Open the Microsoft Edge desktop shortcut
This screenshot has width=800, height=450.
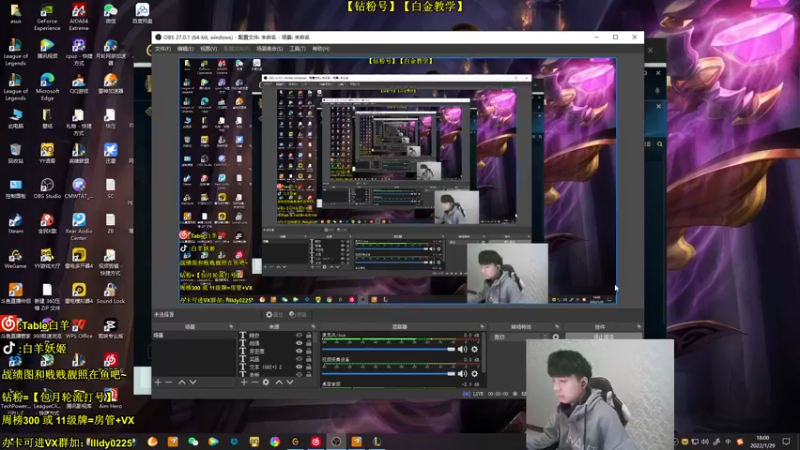pos(47,87)
